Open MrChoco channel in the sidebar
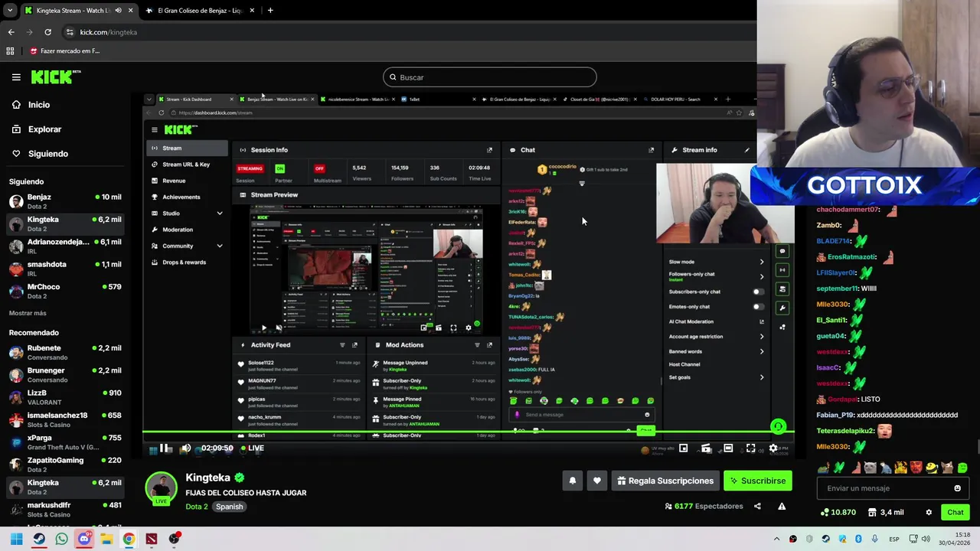980x551 pixels. tap(65, 291)
